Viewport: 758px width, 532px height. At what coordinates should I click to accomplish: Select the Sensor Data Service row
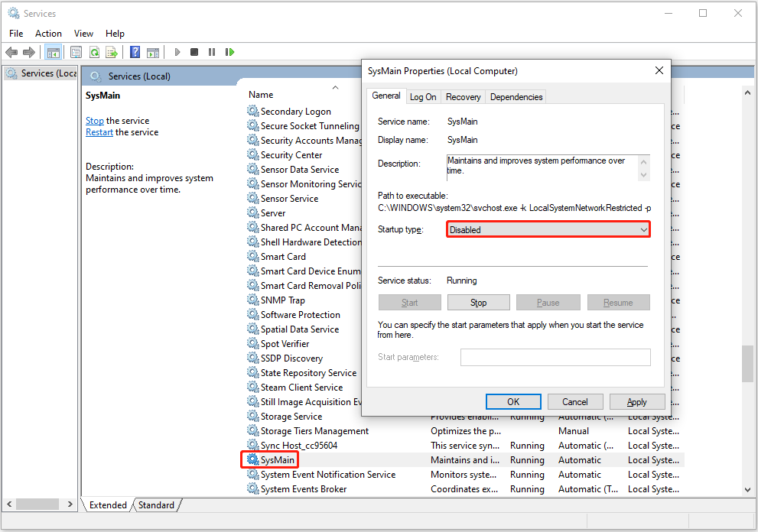pos(300,169)
